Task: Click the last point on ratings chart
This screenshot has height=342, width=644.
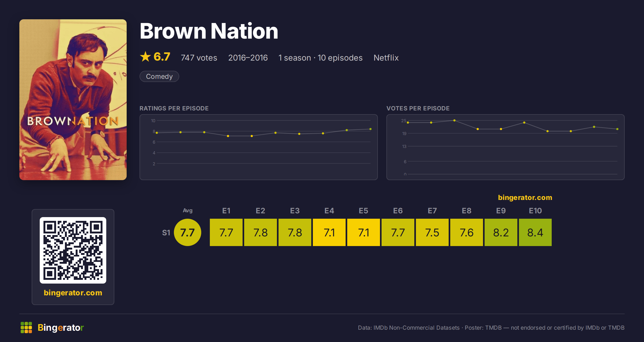Action: [x=371, y=129]
